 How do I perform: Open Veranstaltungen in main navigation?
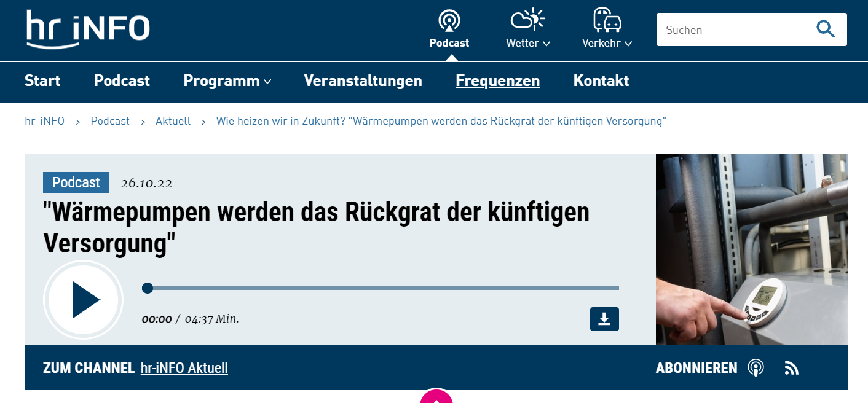(x=363, y=81)
